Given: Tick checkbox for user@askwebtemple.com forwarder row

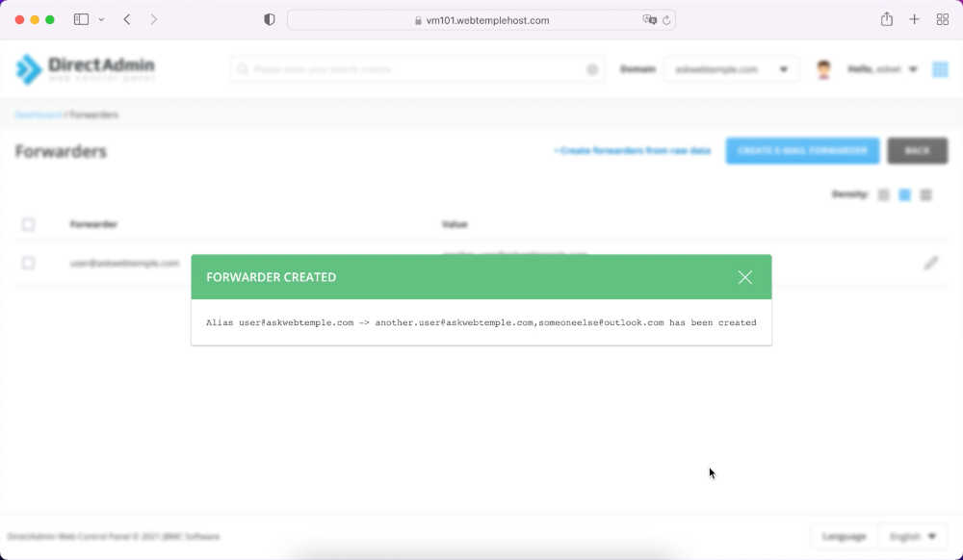Looking at the screenshot, I should coord(28,263).
